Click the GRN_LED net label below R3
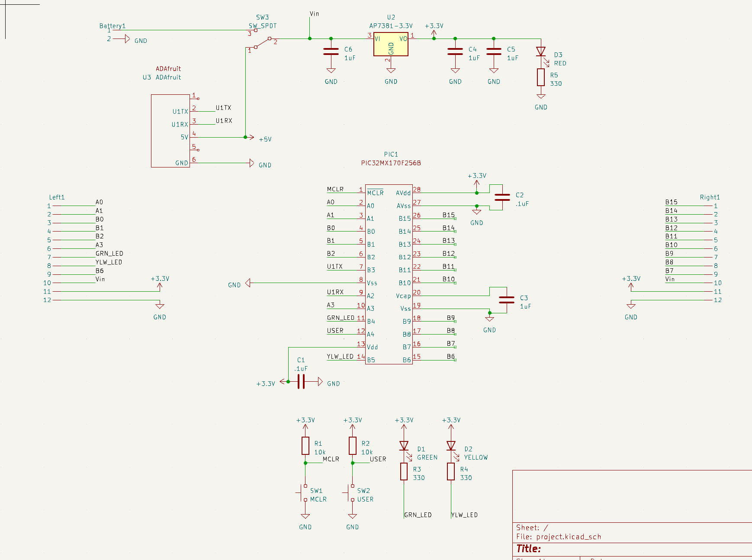Screen dimensions: 752x560 (x=418, y=515)
